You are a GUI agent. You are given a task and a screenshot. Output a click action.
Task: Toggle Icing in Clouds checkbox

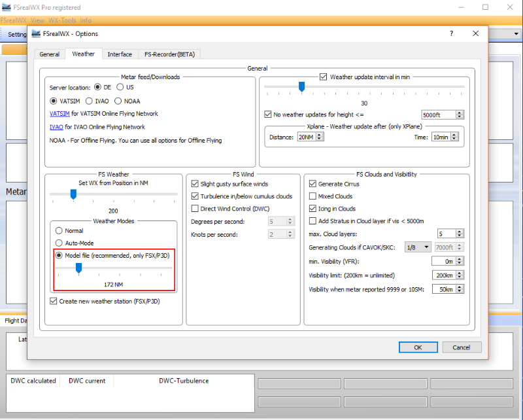[x=312, y=208]
